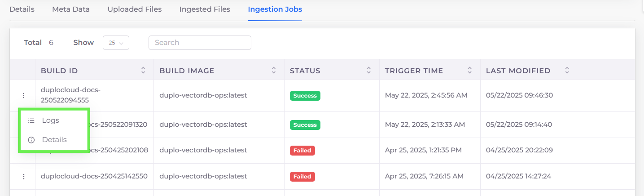Open the Ingested Files tab

click(x=205, y=9)
